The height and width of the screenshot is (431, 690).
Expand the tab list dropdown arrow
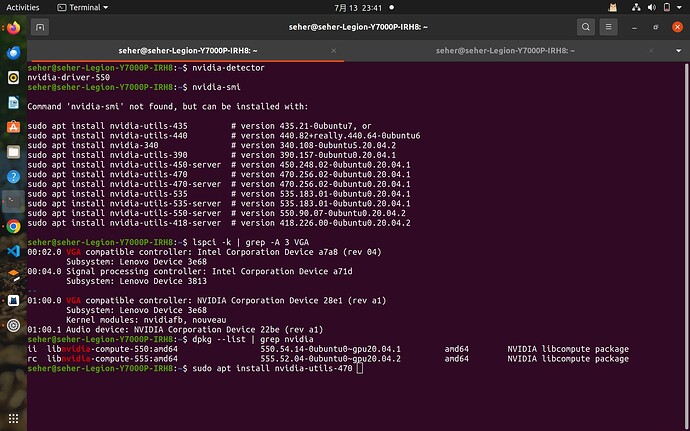pyautogui.click(x=679, y=51)
